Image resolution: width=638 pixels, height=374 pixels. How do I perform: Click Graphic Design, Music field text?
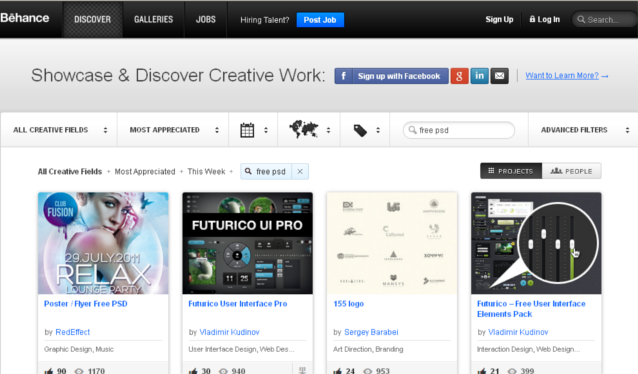tap(79, 349)
